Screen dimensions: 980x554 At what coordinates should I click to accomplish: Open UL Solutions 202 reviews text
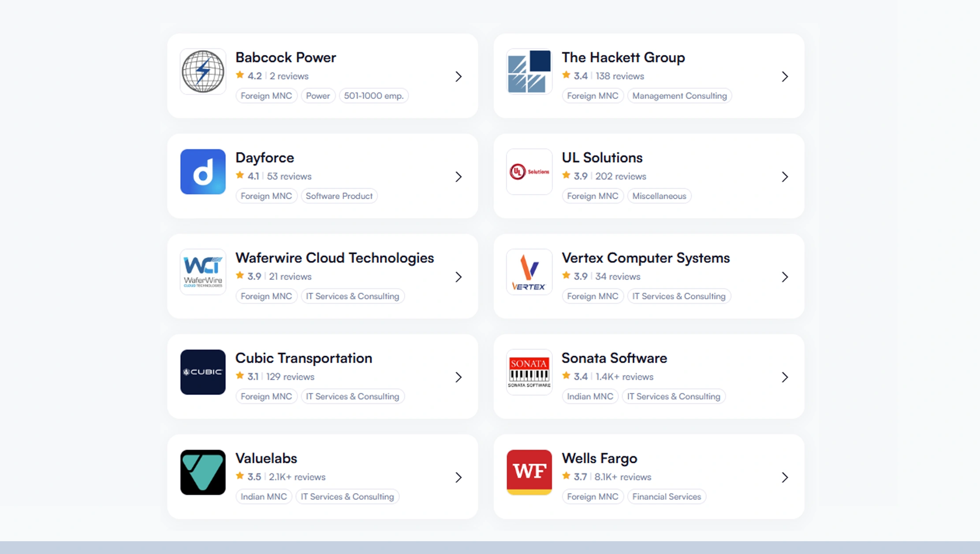tap(621, 176)
